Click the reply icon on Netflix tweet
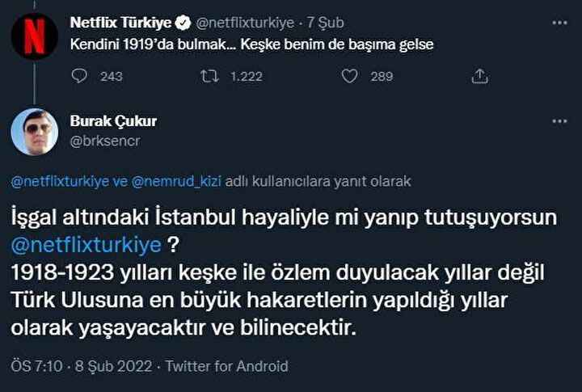Screen dimensions: 582x392 coord(79,76)
